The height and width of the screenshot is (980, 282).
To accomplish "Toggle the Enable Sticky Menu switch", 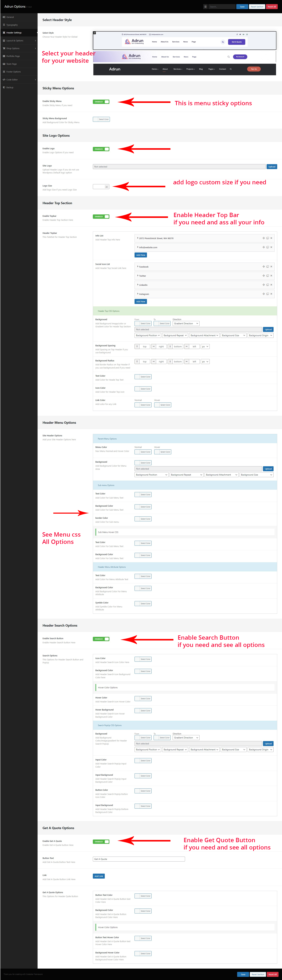I will [101, 102].
